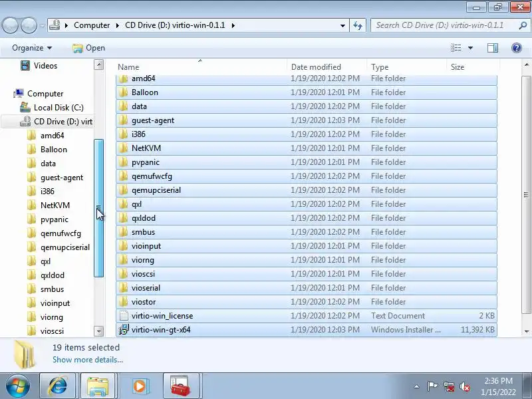Open toolbox app on taskbar
Screen dimensions: 532x399
[x=180, y=386]
